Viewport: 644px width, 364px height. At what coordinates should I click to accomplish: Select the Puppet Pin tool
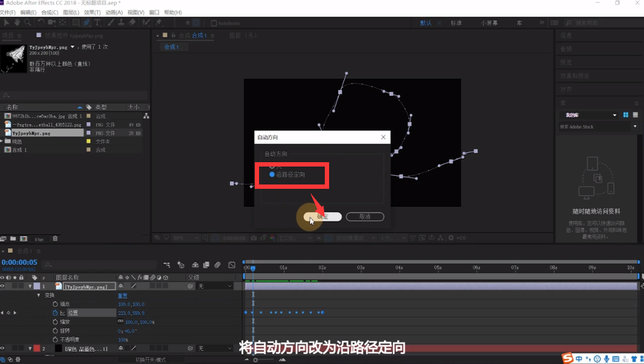[159, 22]
